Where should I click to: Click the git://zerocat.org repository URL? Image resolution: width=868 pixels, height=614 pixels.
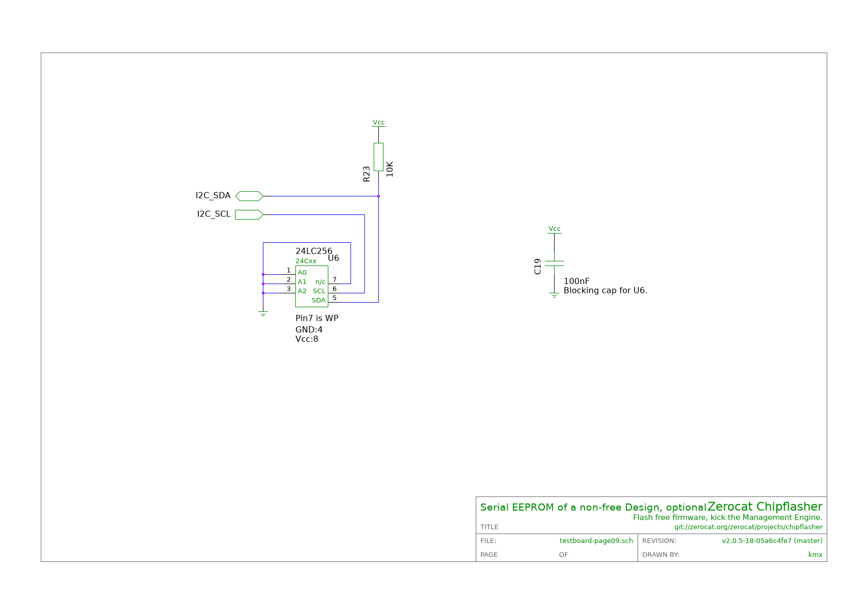pyautogui.click(x=748, y=527)
